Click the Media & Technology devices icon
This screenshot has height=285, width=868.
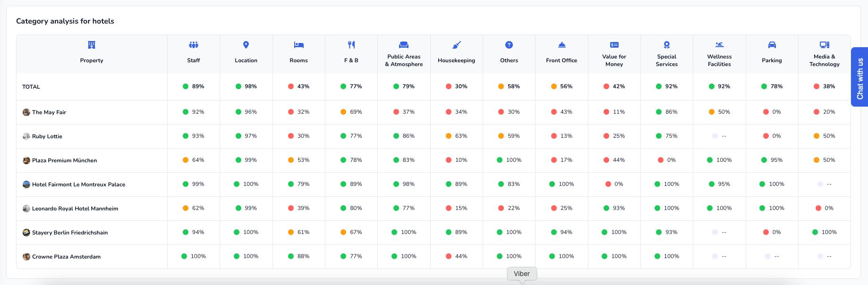(825, 45)
